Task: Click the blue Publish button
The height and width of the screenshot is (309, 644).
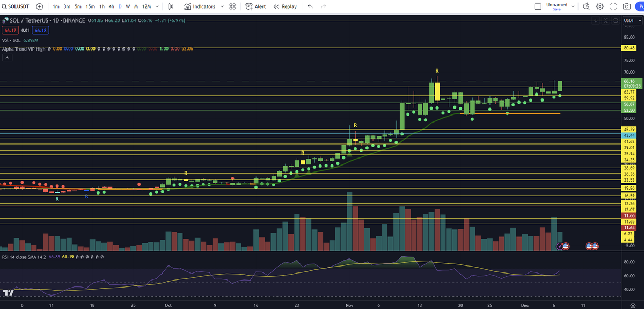Action: [639, 6]
